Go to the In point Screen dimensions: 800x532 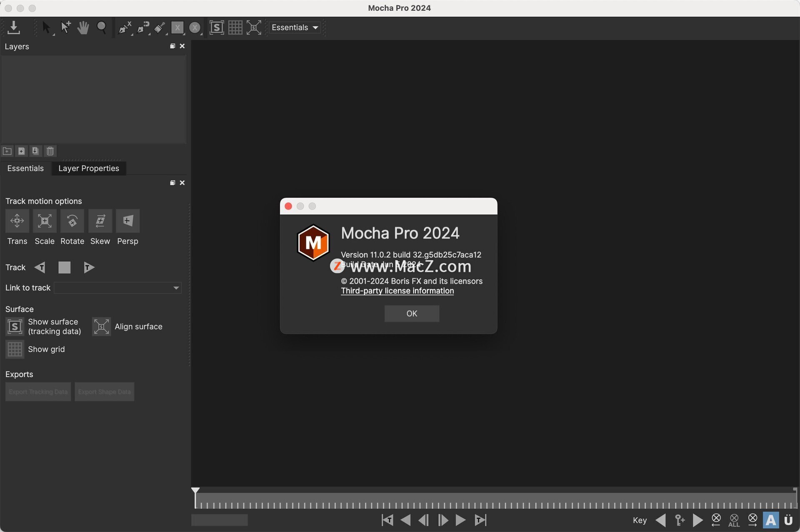click(387, 520)
